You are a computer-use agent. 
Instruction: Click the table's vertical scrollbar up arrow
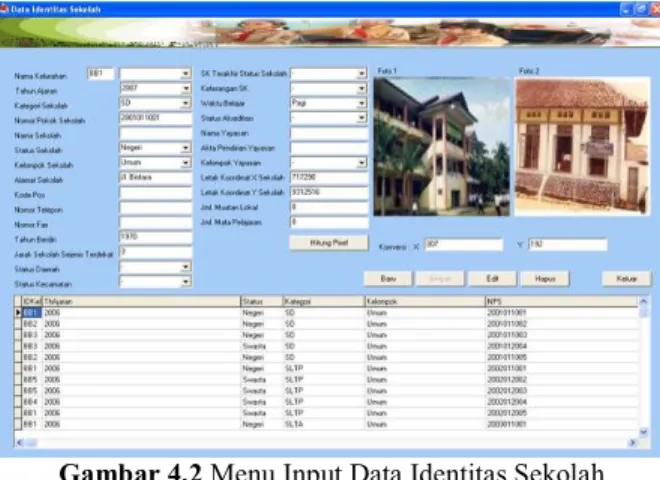[x=644, y=301]
